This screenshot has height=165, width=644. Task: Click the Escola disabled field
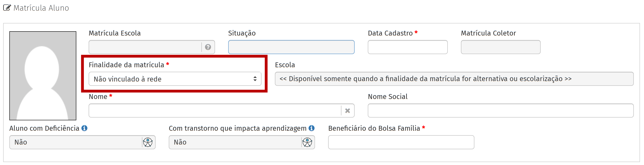[x=454, y=79]
